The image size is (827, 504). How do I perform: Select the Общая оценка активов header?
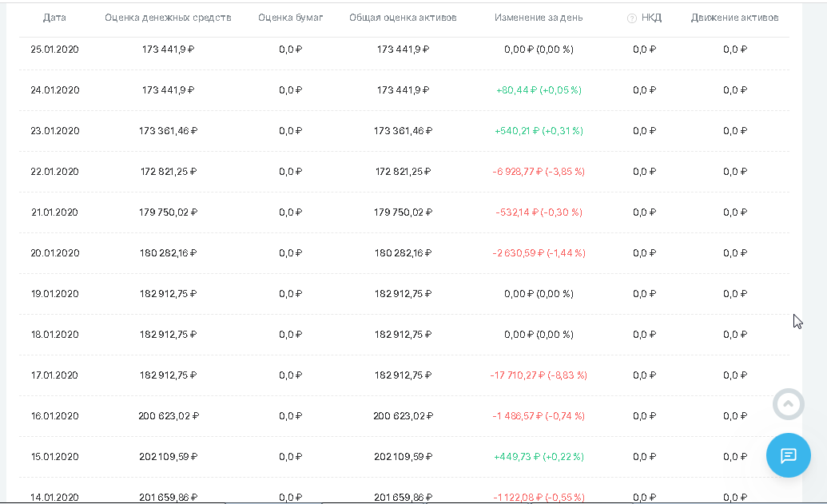pos(403,18)
